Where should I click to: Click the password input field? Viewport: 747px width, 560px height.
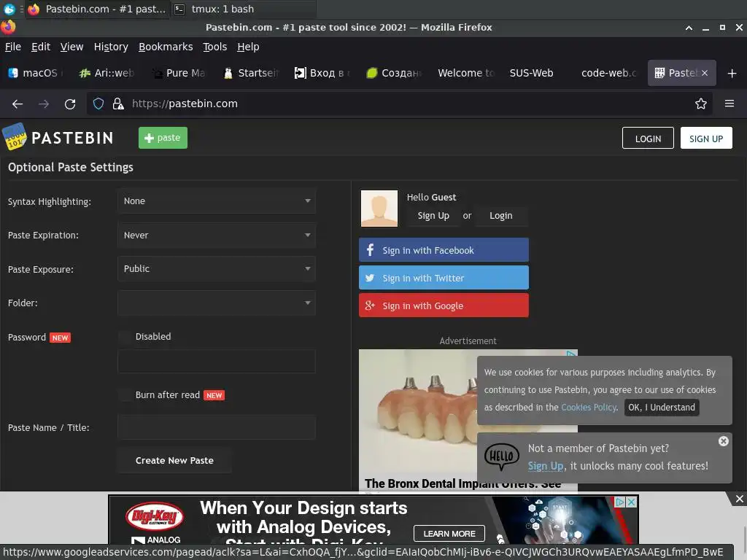[217, 362]
